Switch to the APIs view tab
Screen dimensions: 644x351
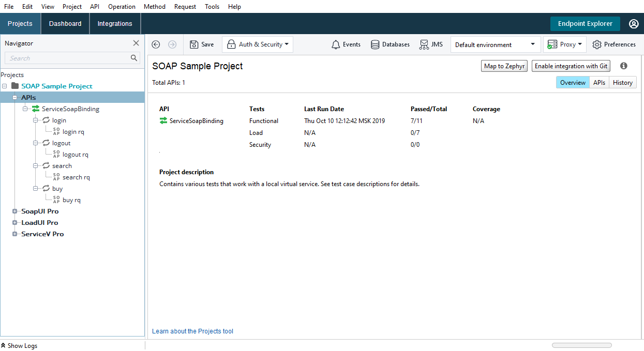(599, 83)
